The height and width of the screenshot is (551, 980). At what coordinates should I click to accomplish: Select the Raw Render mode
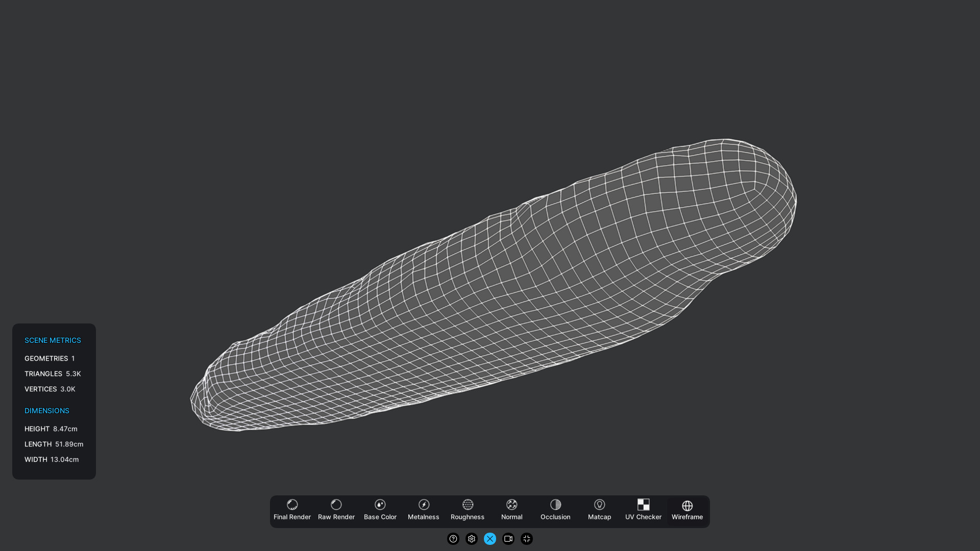[x=336, y=511]
